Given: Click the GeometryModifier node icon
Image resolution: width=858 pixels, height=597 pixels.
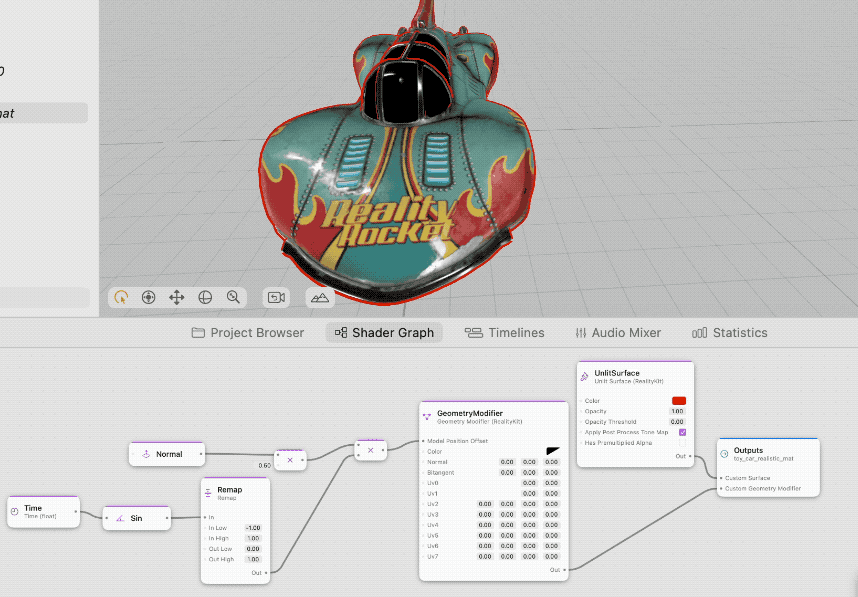Looking at the screenshot, I should (427, 416).
